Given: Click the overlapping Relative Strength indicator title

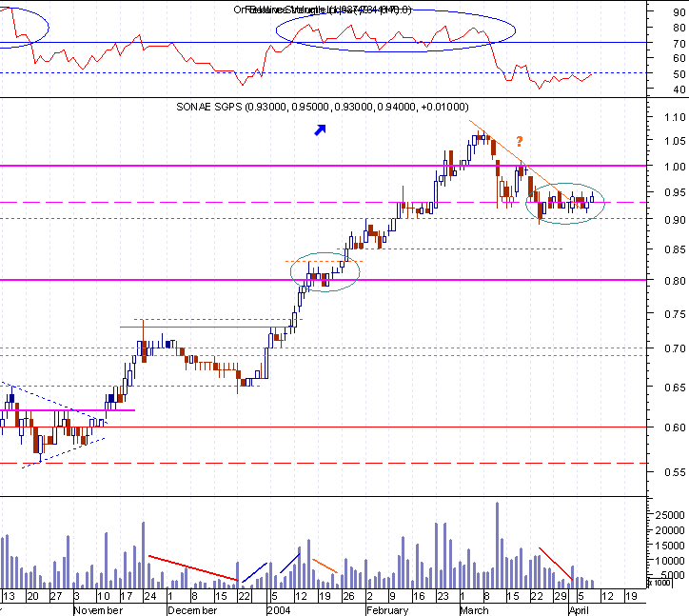Looking at the screenshot, I should pyautogui.click(x=323, y=10).
